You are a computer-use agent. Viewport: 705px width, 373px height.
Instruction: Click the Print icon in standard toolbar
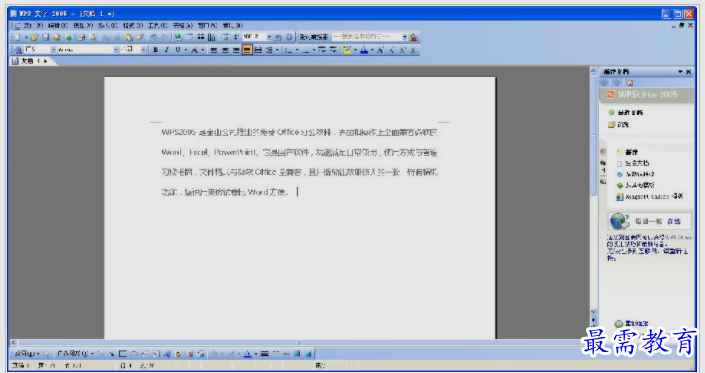81,37
